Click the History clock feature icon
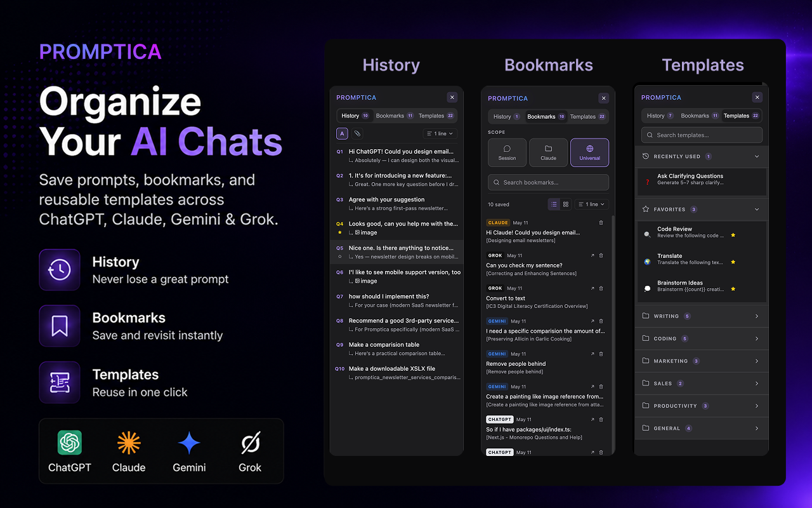812x508 pixels. (x=60, y=270)
